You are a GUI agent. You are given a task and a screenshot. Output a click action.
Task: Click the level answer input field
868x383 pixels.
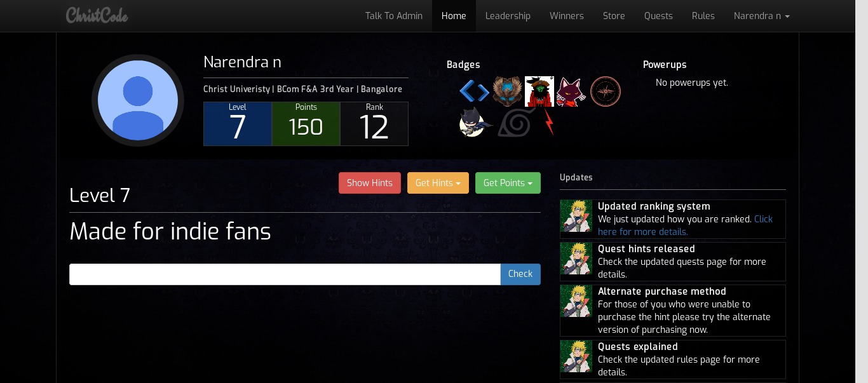pos(285,274)
